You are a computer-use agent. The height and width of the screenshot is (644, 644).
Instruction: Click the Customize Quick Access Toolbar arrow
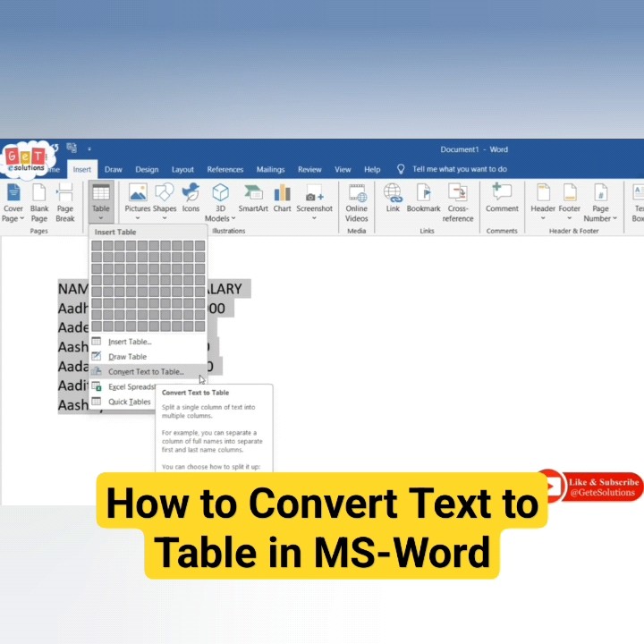coord(89,148)
